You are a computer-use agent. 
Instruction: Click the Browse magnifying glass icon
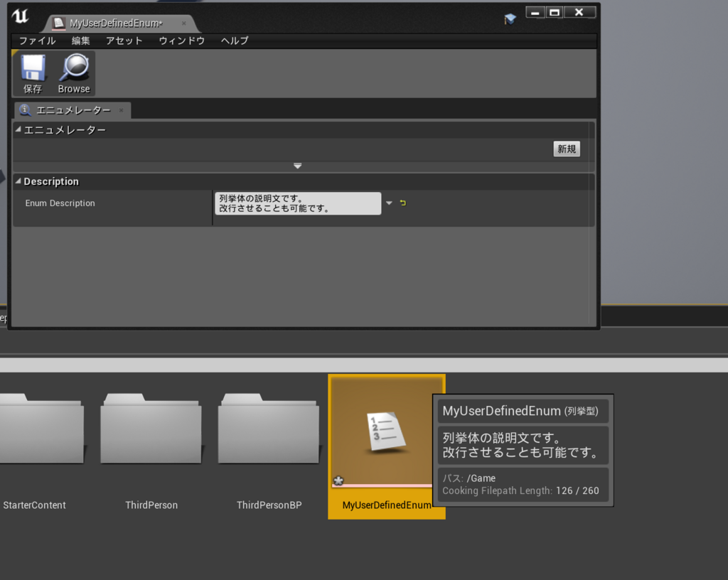pyautogui.click(x=74, y=68)
